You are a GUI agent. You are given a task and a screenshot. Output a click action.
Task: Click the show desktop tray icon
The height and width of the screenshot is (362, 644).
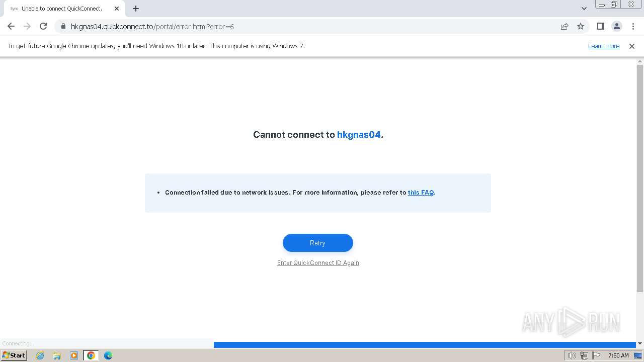click(x=638, y=355)
